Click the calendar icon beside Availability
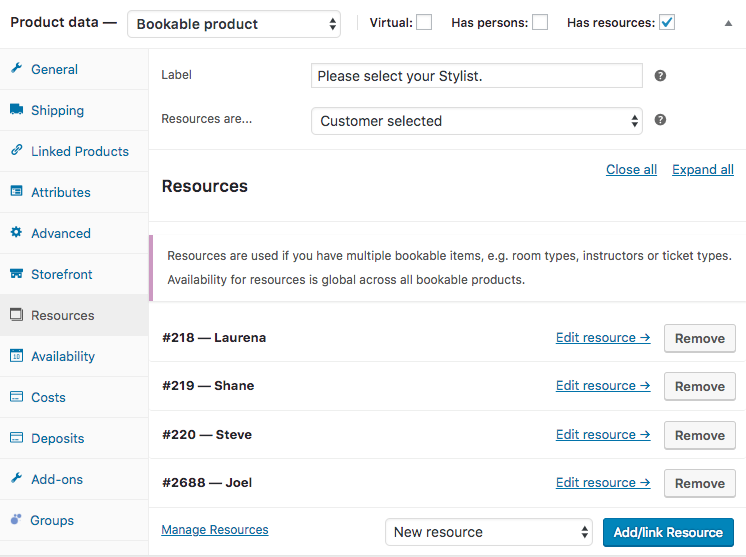The image size is (746, 557). point(16,356)
